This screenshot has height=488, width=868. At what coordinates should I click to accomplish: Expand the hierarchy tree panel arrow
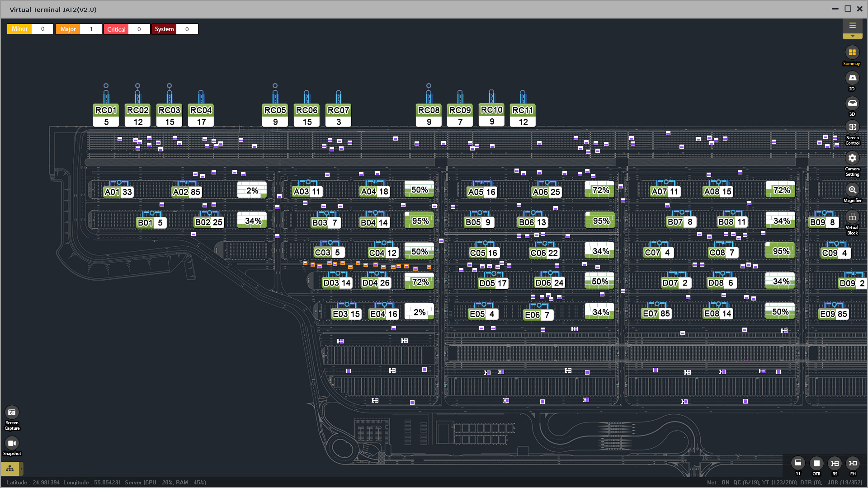pyautogui.click(x=21, y=469)
